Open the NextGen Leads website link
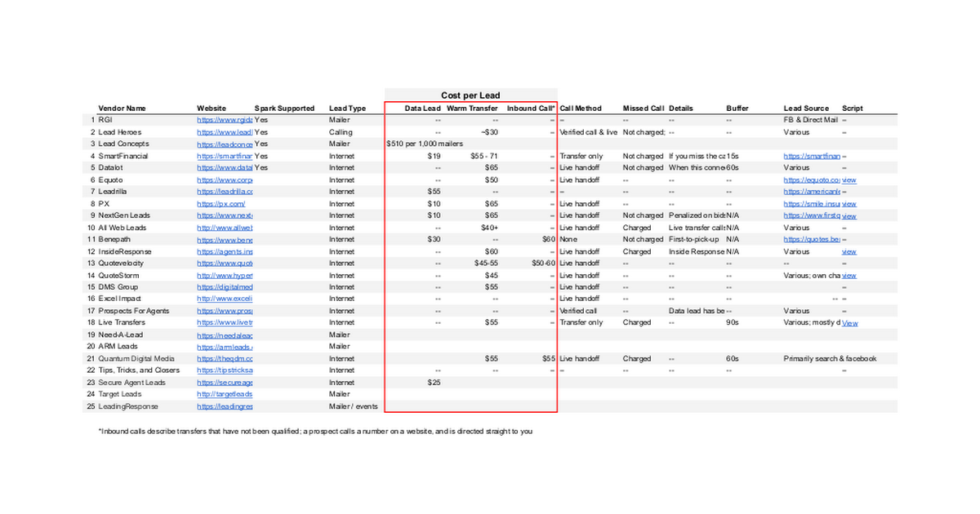 click(x=225, y=215)
